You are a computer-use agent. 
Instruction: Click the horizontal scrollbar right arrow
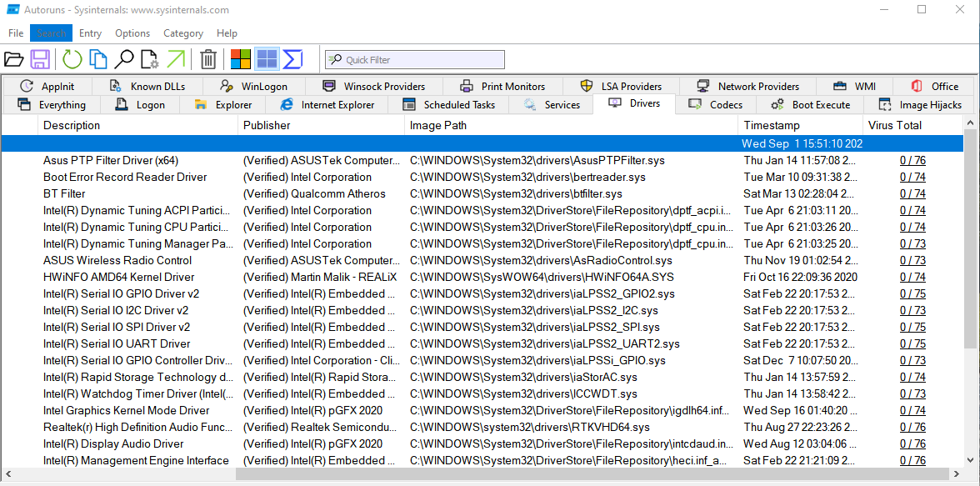pyautogui.click(x=957, y=474)
